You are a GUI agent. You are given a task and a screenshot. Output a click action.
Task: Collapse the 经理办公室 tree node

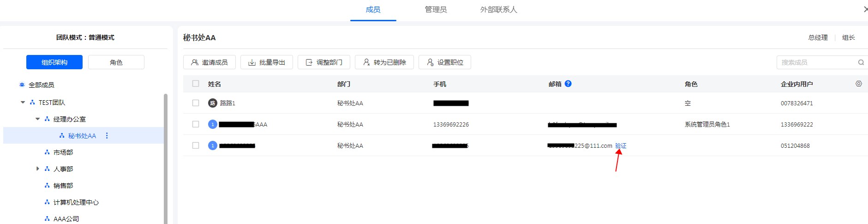(38, 119)
